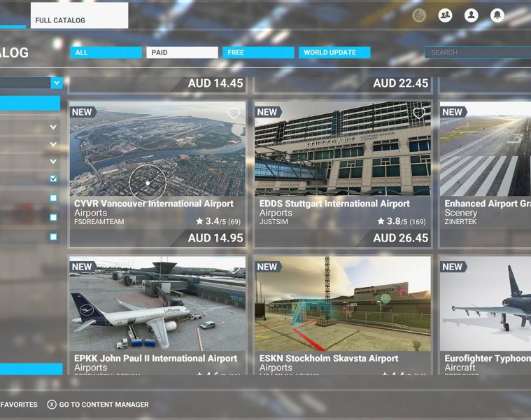The width and height of the screenshot is (531, 420).
Task: Click the Aircraft category under Eurofighter Typhoon
Action: tap(460, 367)
